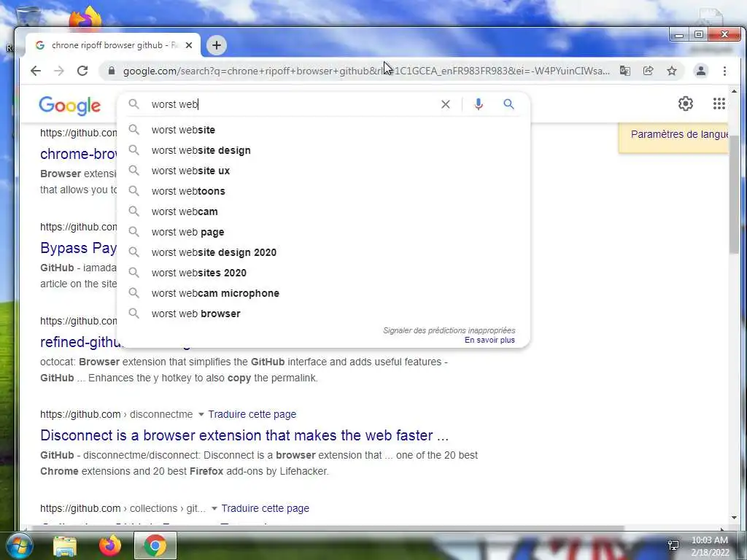Click in the Google search input field

[293, 104]
